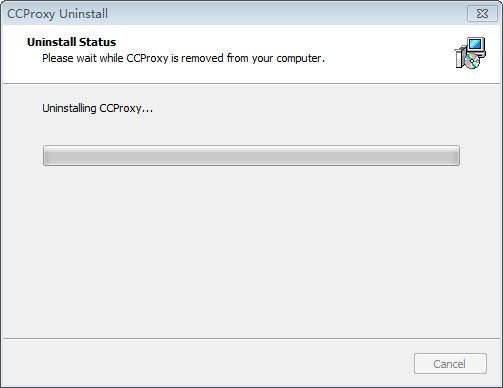Click the Cancel button
The width and height of the screenshot is (503, 388).
coord(450,364)
